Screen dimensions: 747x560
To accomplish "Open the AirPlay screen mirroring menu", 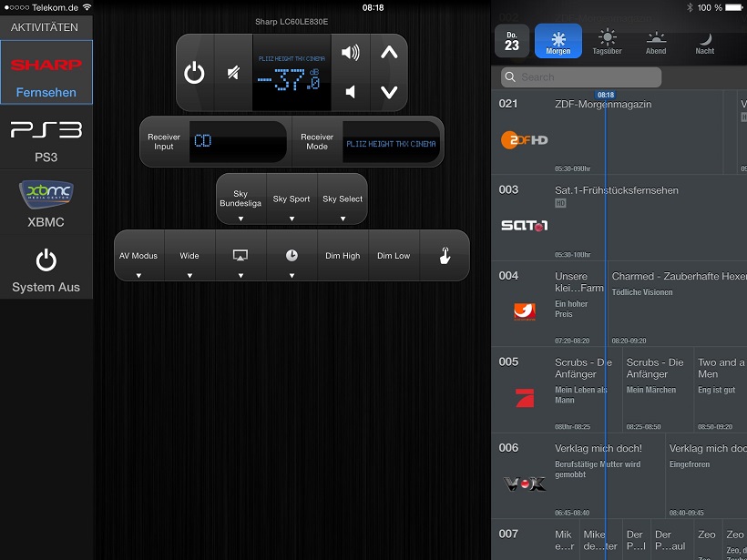I will coord(240,256).
